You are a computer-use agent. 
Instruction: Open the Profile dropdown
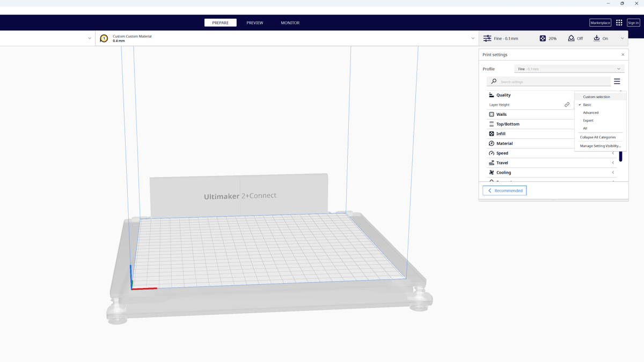coord(569,69)
